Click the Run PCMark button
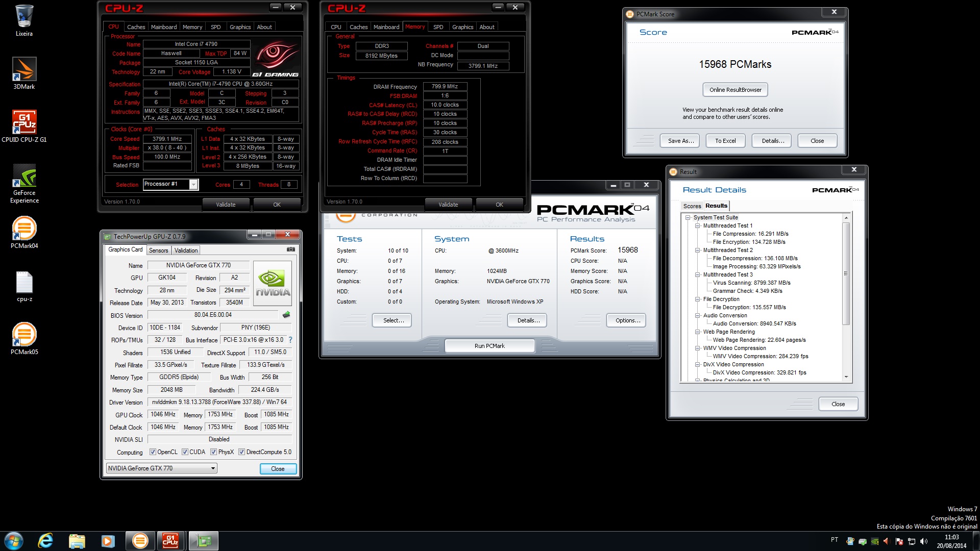This screenshot has width=980, height=551. pos(489,346)
